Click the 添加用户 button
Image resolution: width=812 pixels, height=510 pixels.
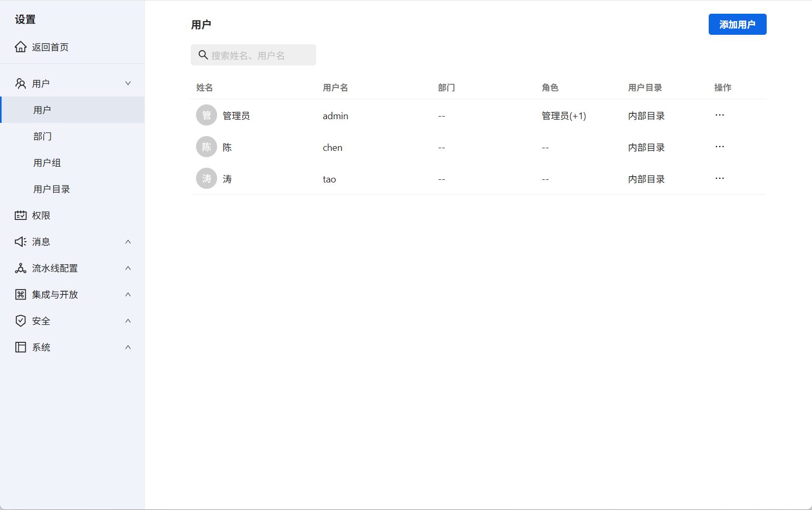(x=737, y=24)
